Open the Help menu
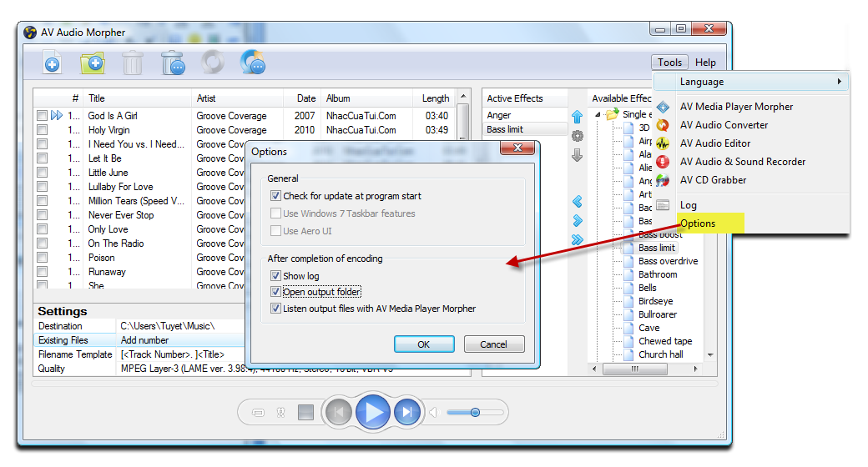The image size is (868, 467). click(705, 63)
